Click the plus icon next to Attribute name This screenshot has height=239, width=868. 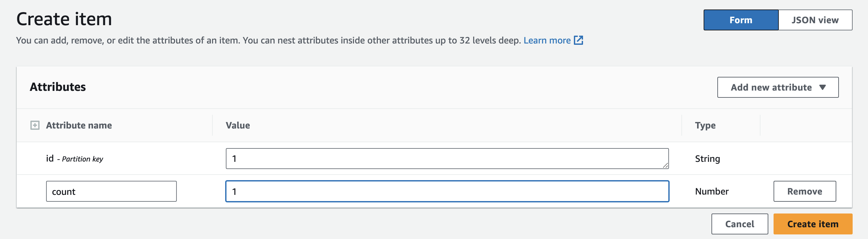click(35, 125)
